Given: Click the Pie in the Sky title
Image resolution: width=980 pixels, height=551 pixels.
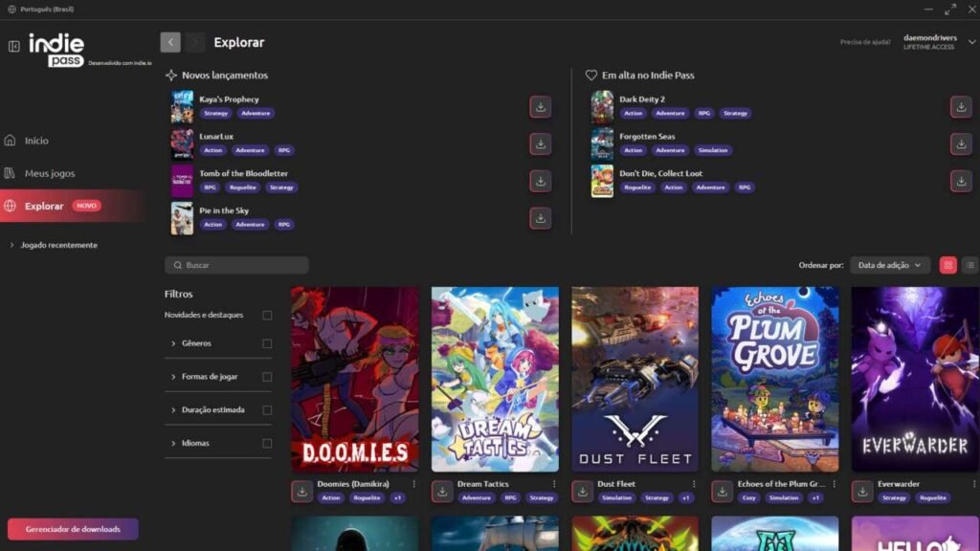Looking at the screenshot, I should [x=224, y=210].
